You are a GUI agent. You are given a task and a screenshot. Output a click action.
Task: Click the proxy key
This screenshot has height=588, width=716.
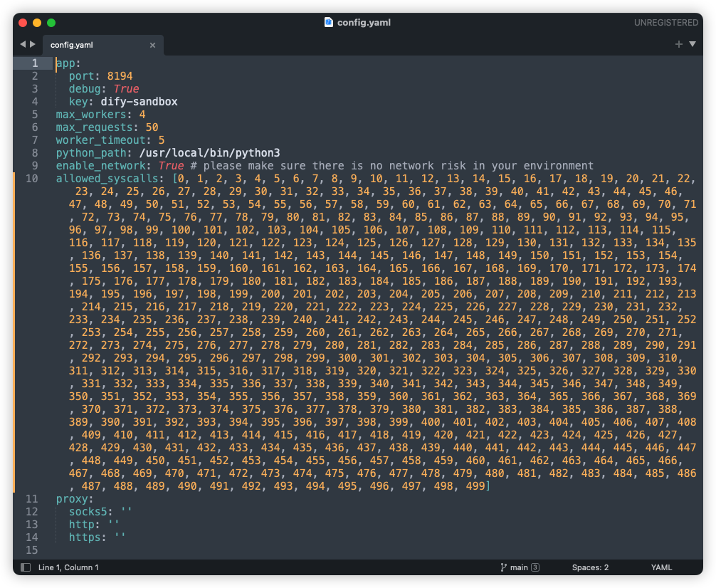tap(72, 499)
